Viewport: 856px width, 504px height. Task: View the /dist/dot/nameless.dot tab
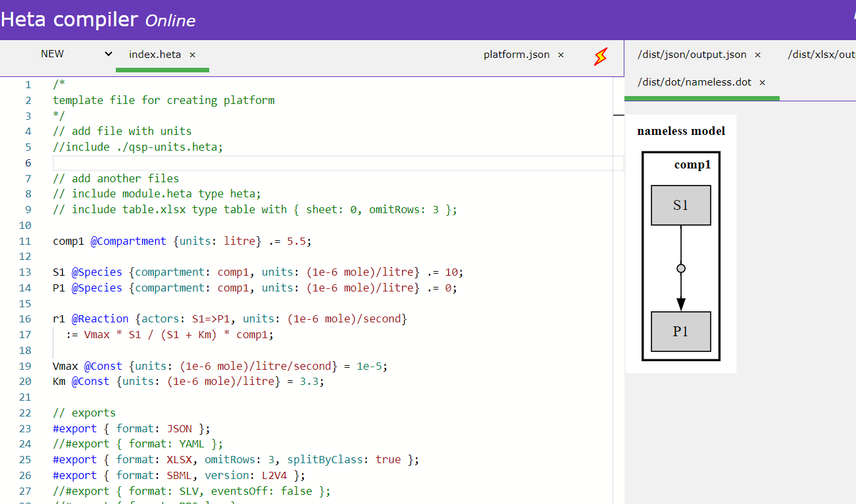(x=697, y=82)
